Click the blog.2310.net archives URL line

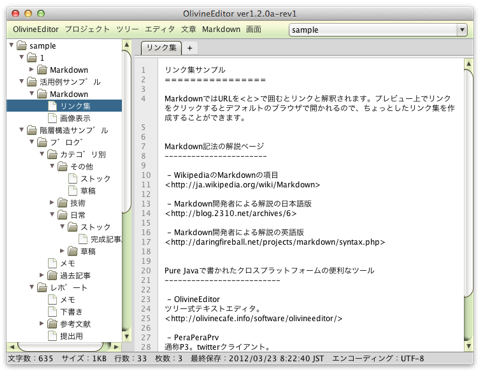pyautogui.click(x=231, y=213)
